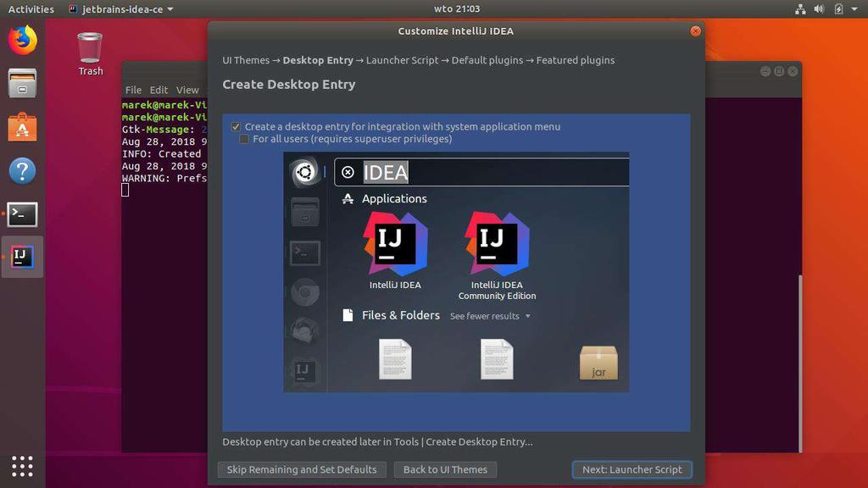Click the Ubuntu logo in preview image
Viewport: 868px width, 488px height.
pyautogui.click(x=304, y=172)
